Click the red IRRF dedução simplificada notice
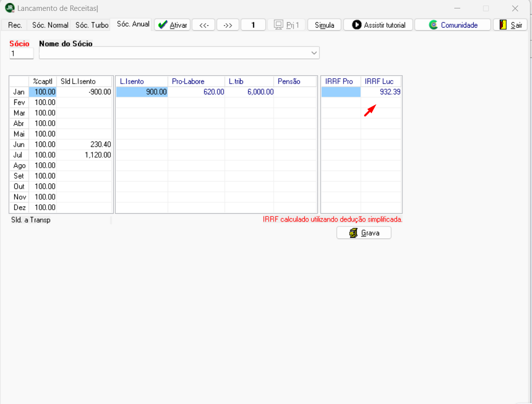The height and width of the screenshot is (404, 532). click(x=333, y=219)
